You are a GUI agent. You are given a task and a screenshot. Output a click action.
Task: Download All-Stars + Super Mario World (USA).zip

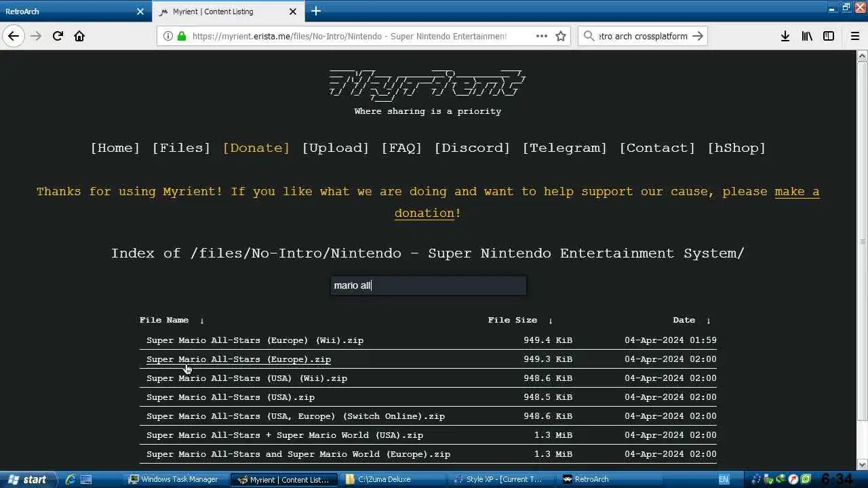point(285,435)
